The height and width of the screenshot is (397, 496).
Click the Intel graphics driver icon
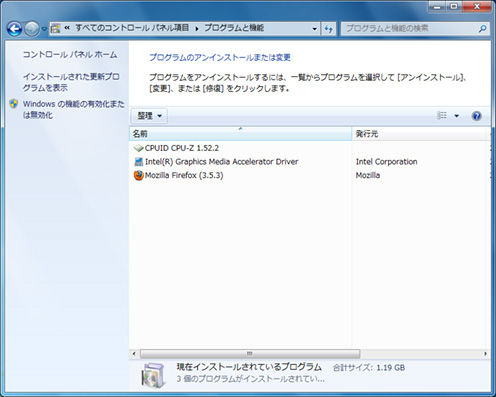pyautogui.click(x=138, y=162)
